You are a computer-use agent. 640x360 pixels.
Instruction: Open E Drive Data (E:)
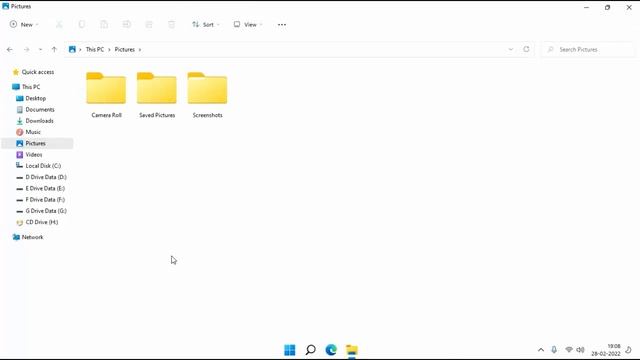point(45,188)
